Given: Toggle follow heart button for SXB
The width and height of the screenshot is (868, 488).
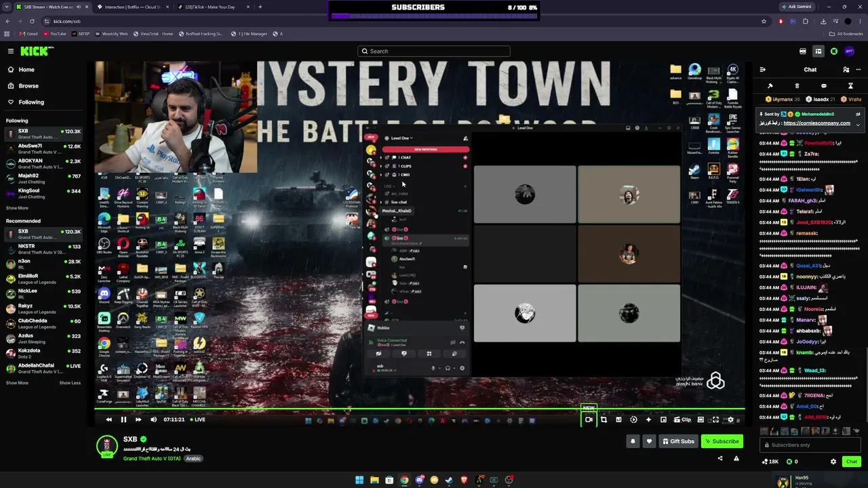Looking at the screenshot, I should coord(649,441).
